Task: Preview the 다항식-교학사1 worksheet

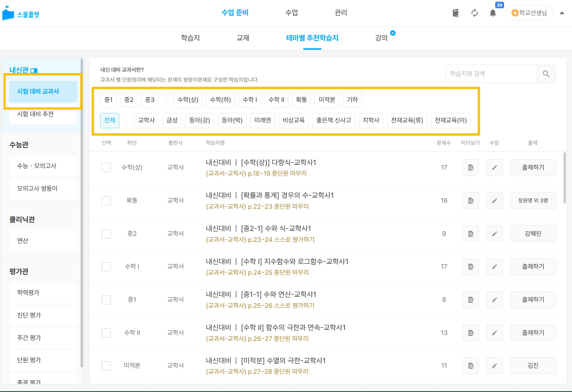Action: (471, 168)
